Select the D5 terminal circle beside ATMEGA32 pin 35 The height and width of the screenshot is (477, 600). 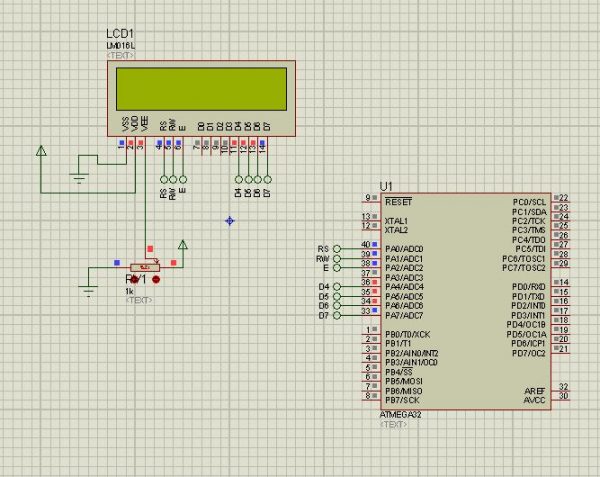point(337,296)
